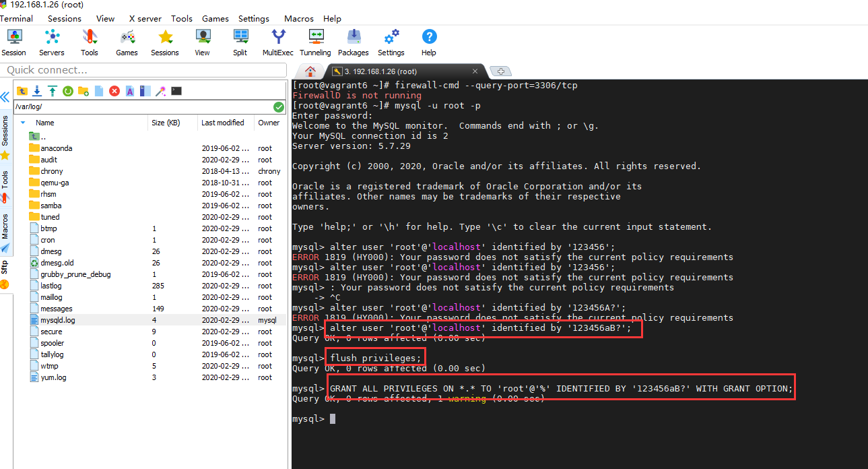Open the Sessions star toolbar icon
Viewport: 868px width, 469px height.
coord(165,42)
